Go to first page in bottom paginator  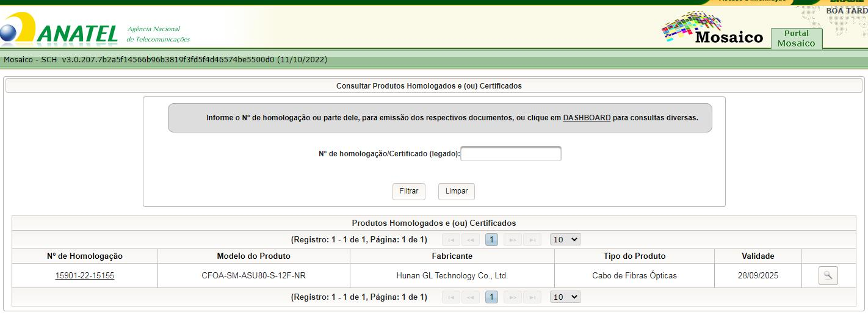click(x=450, y=297)
